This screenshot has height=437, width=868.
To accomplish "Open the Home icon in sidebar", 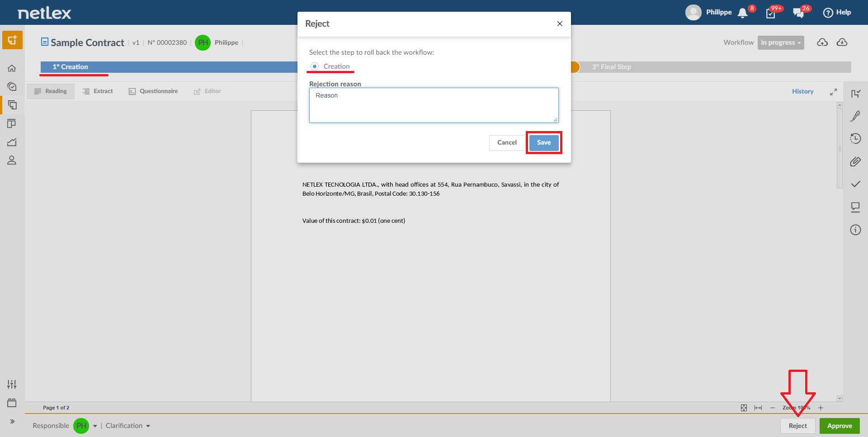I will tap(12, 68).
